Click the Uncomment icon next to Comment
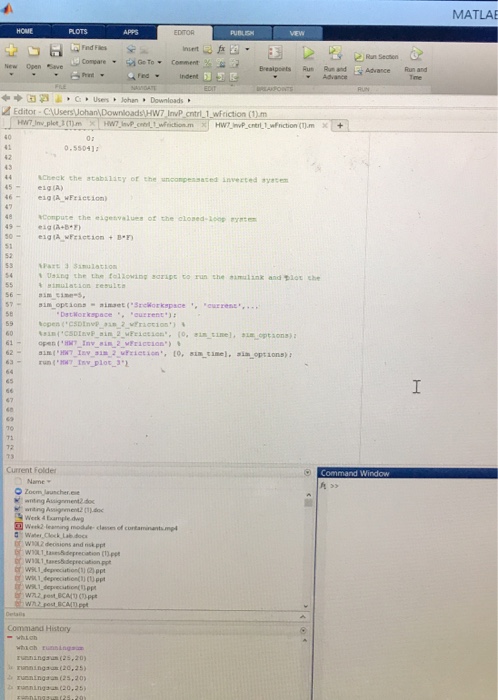498x700 pixels. 221,63
